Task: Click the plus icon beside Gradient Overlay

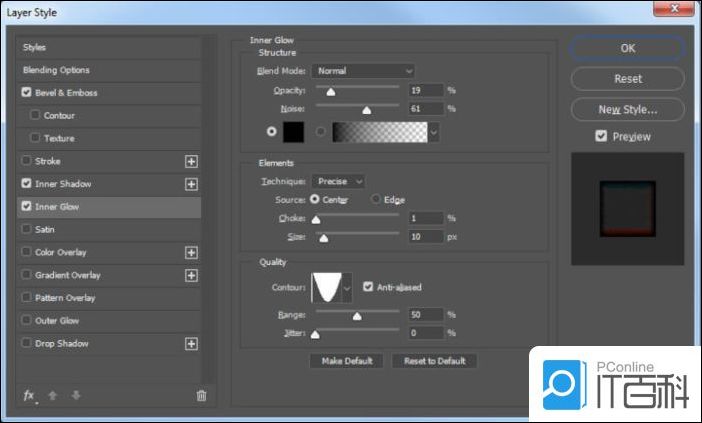Action: 191,275
